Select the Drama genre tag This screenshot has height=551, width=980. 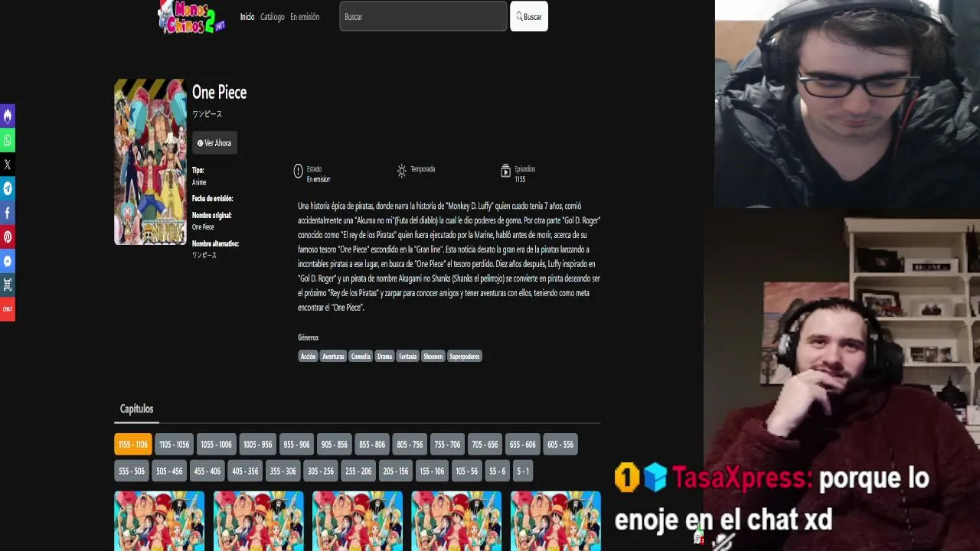pyautogui.click(x=384, y=357)
